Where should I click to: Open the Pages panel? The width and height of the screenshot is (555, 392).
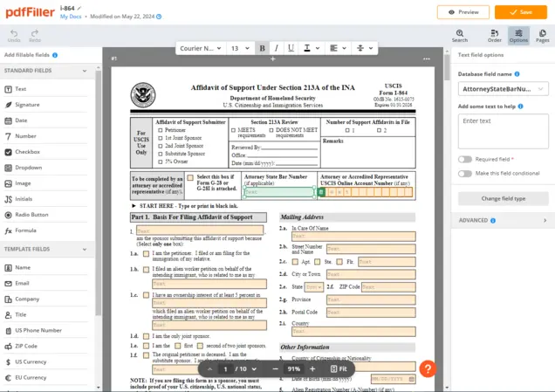click(542, 33)
